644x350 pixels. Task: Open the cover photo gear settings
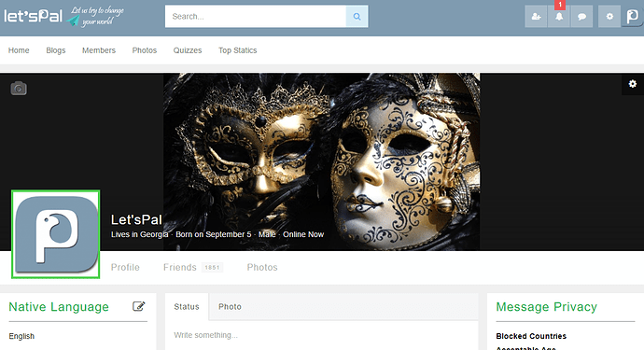[633, 84]
